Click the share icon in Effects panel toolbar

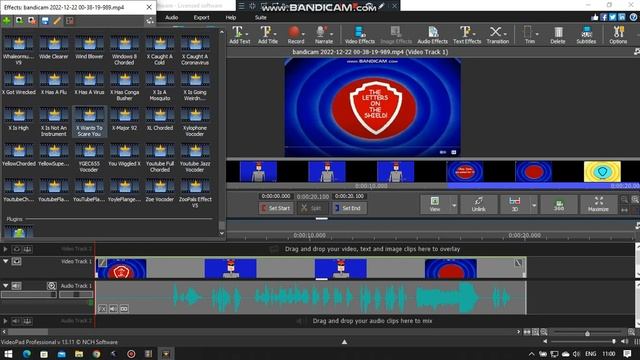click(150, 21)
